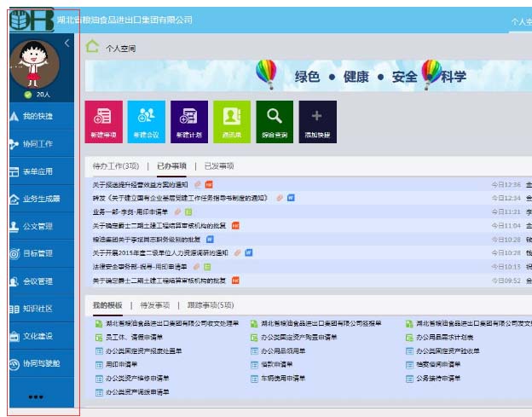Open 新建事项 pink shortcut tile

[x=103, y=122]
